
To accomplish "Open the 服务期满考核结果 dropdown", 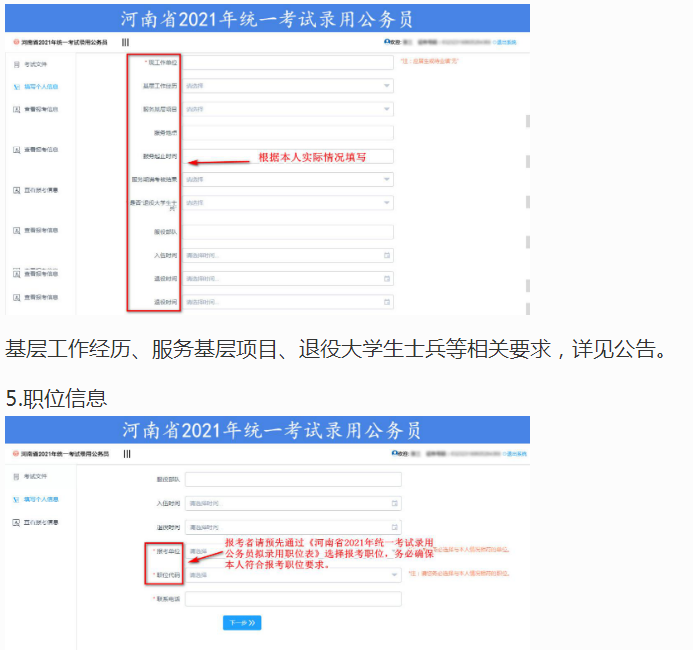I will (288, 179).
